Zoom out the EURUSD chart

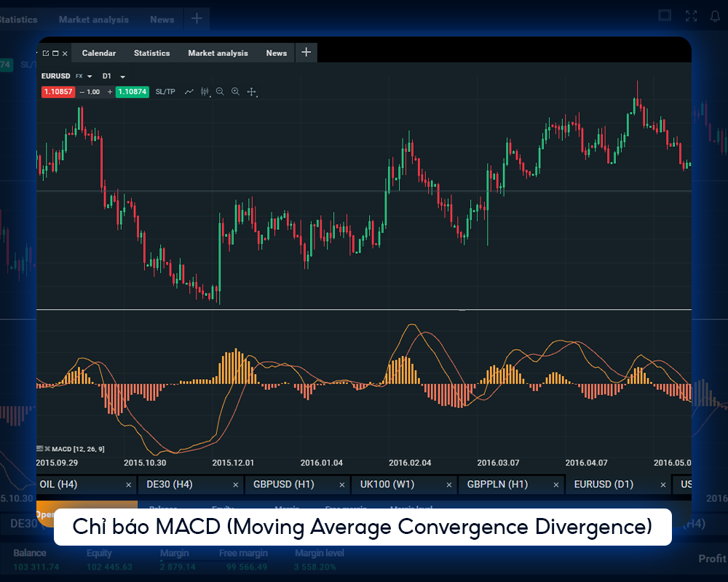click(220, 92)
